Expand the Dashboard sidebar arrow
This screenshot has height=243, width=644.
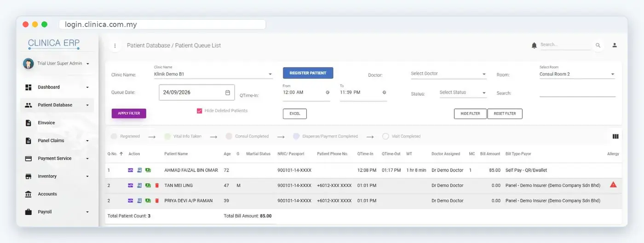pos(87,87)
